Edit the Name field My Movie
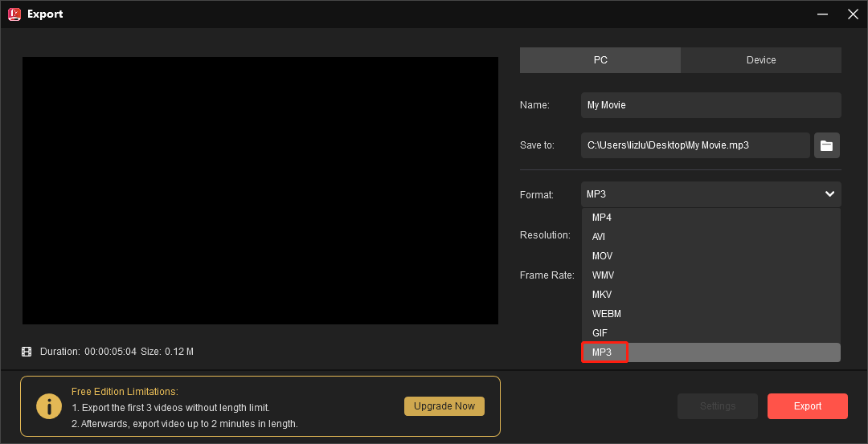 (710, 105)
